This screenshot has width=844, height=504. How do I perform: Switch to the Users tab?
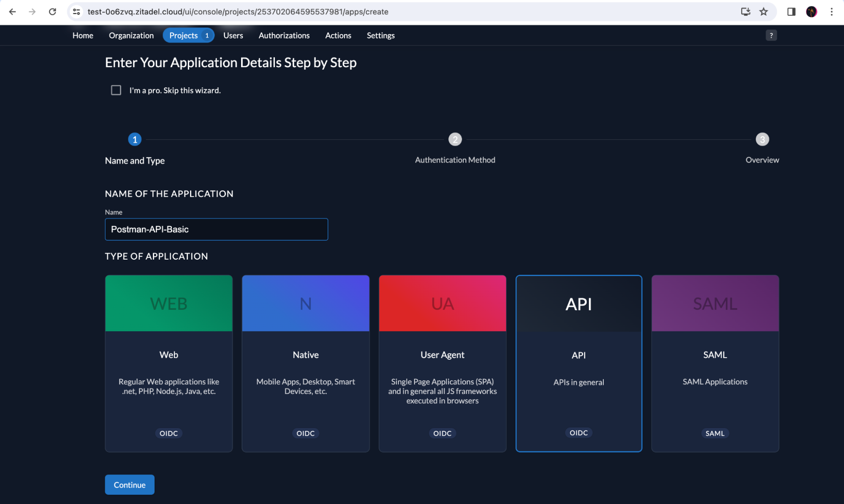(233, 35)
